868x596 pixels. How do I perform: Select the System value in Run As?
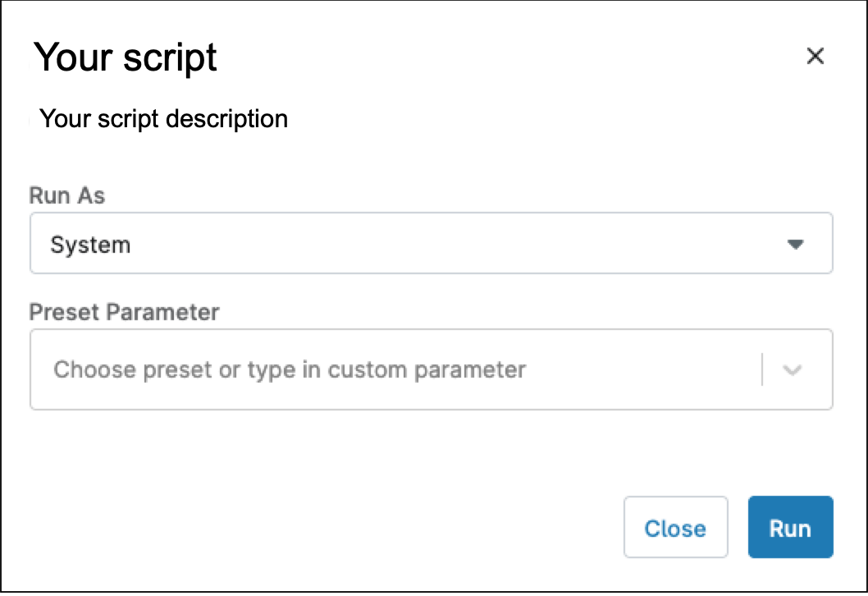(90, 244)
